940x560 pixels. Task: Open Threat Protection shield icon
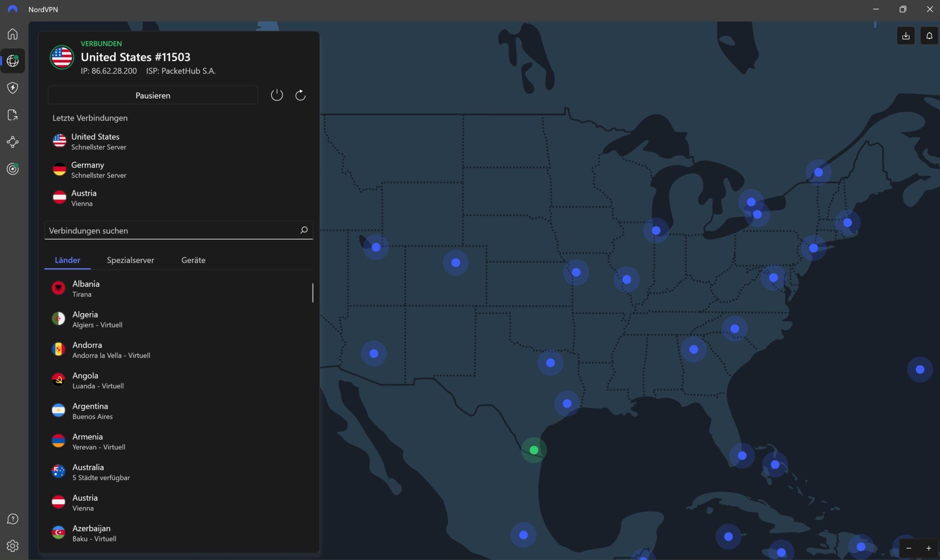pyautogui.click(x=13, y=88)
